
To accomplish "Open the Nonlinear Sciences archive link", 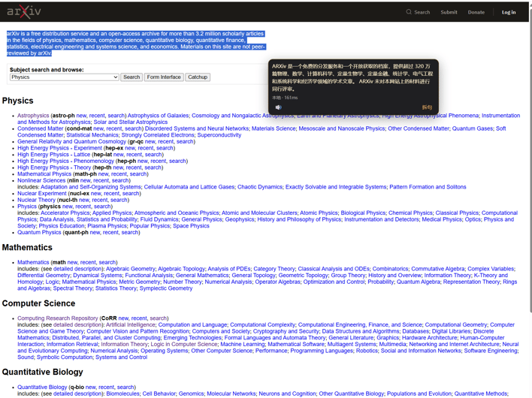I will 42,180.
